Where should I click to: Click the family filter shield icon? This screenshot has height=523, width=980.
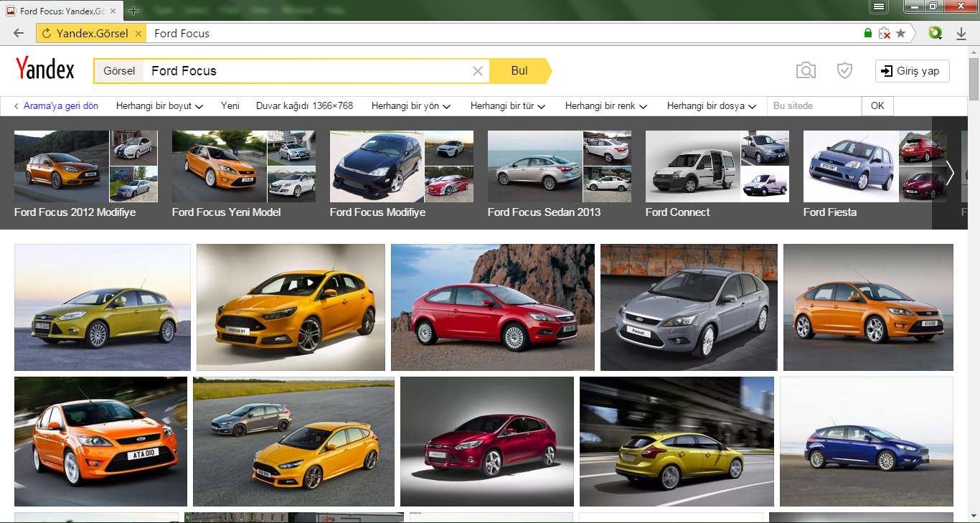(844, 70)
